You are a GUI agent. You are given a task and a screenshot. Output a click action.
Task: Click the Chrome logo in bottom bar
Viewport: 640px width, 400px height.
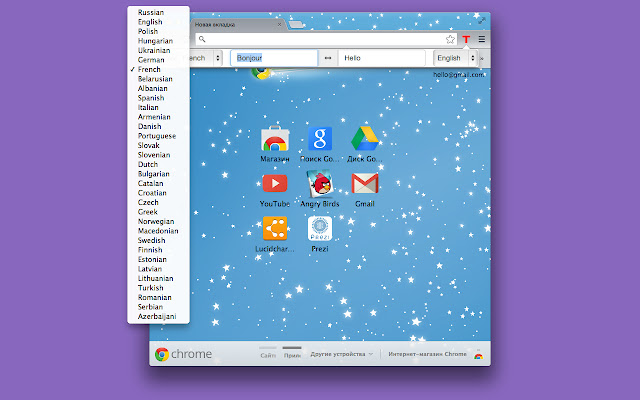pos(162,354)
